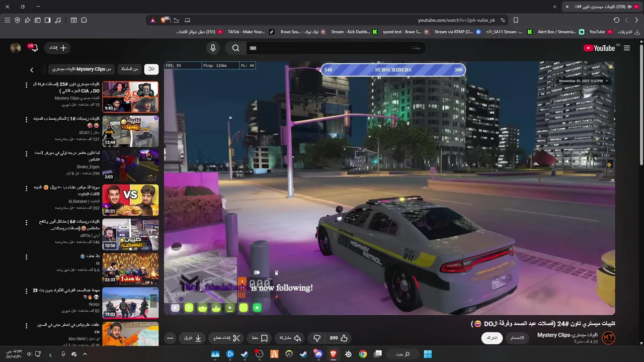Open the TikTok - Make Your... bookmark

coord(251,32)
